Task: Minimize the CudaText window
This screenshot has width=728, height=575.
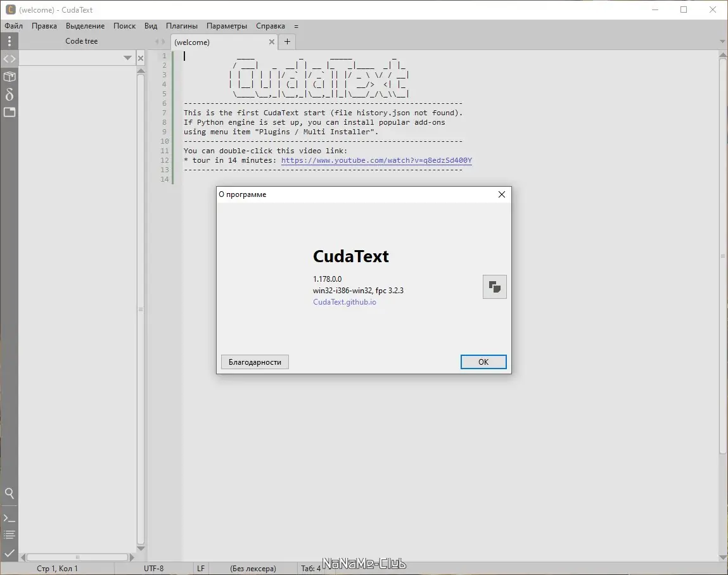Action: [655, 9]
